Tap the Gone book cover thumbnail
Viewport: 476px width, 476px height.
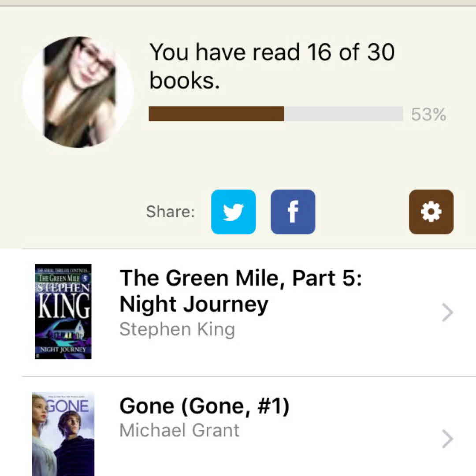(63, 434)
